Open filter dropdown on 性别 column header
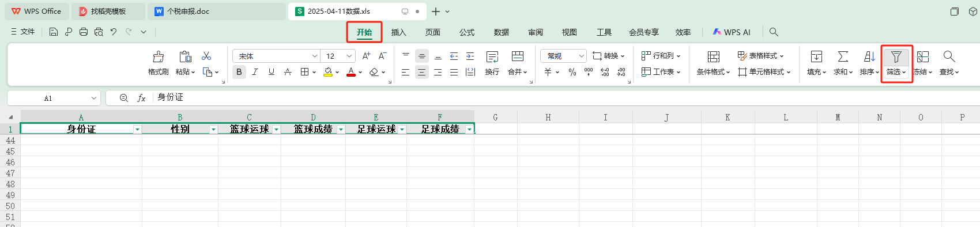The image size is (980, 227). pos(213,130)
